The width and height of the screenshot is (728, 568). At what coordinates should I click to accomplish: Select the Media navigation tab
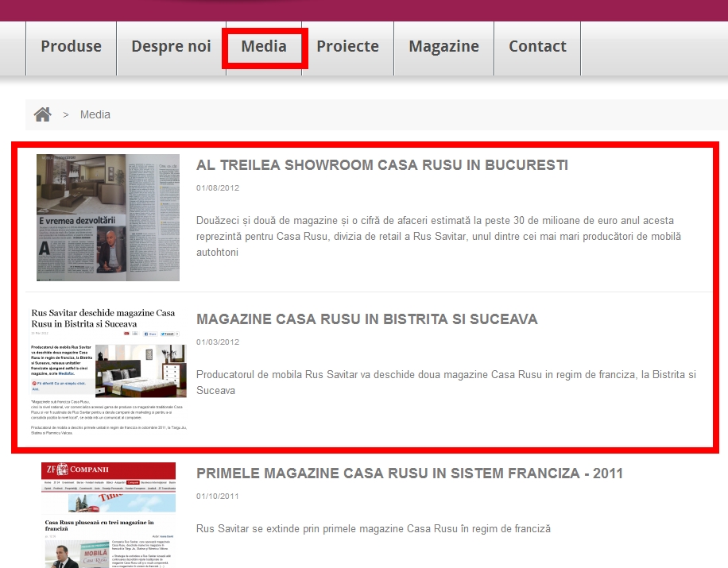(x=264, y=46)
